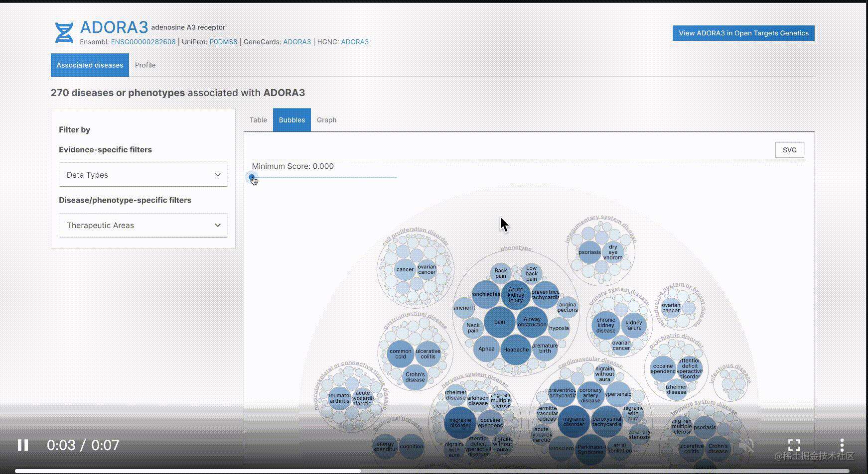
Task: Click the video time display 0:03 / 0:07
Action: [83, 445]
